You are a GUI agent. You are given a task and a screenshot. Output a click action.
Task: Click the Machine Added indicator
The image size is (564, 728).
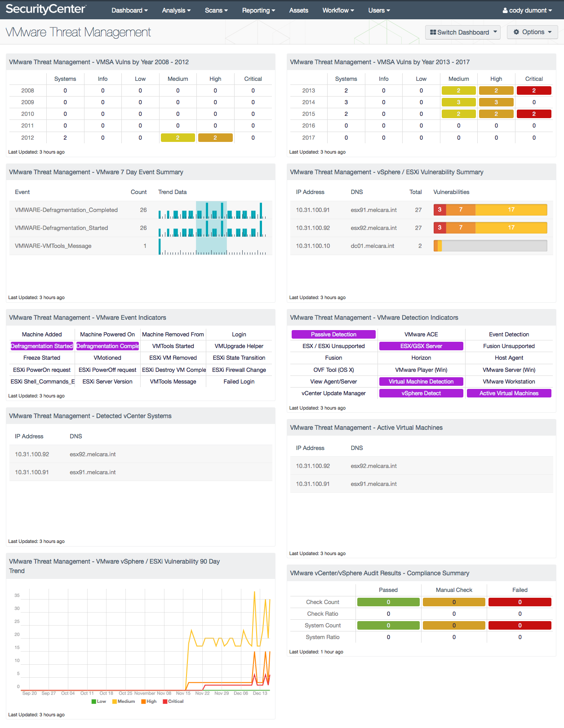[x=42, y=335]
